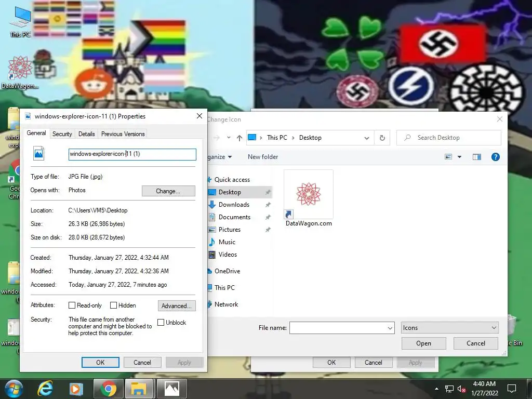Click the muted volume tray icon
Viewport: 532px width, 399px height.
point(461,389)
